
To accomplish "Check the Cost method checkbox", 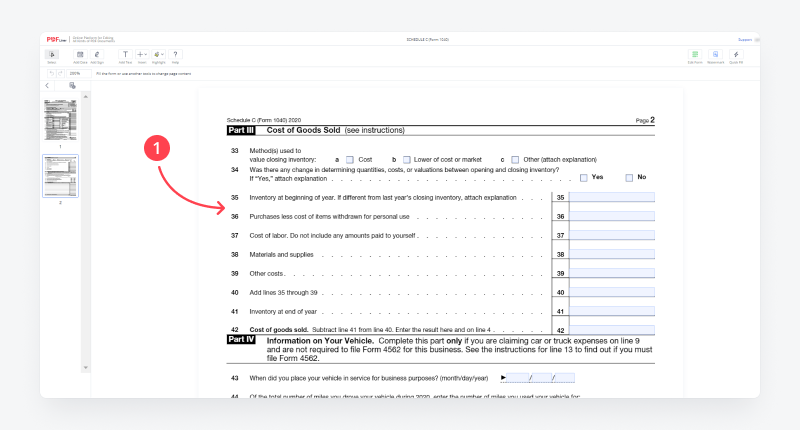I will (350, 159).
